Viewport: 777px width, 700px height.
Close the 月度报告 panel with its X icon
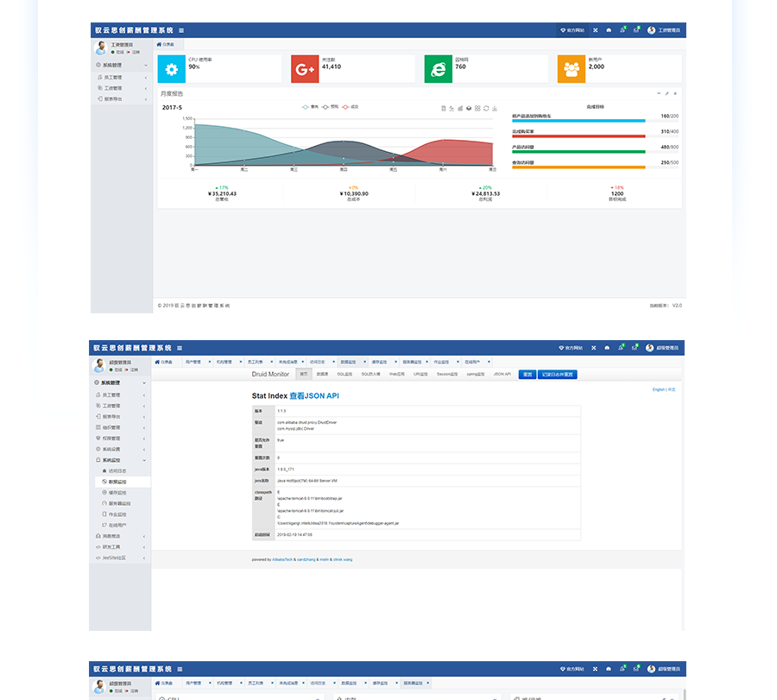click(675, 93)
